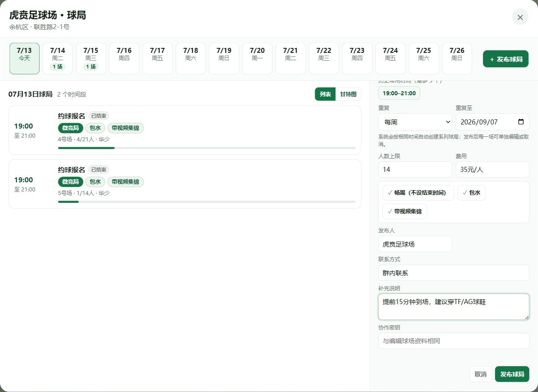The width and height of the screenshot is (538, 392).
Task: Click the 1场 badge under 7/14
Action: coord(57,67)
